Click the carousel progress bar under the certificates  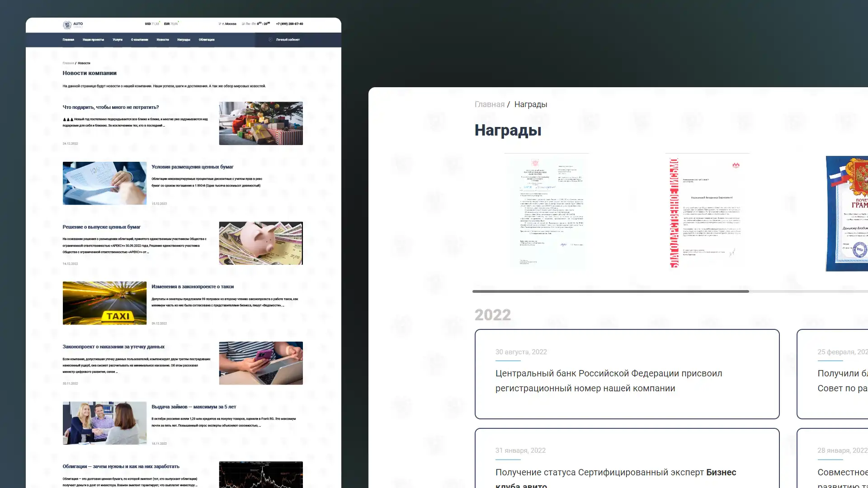coord(610,291)
